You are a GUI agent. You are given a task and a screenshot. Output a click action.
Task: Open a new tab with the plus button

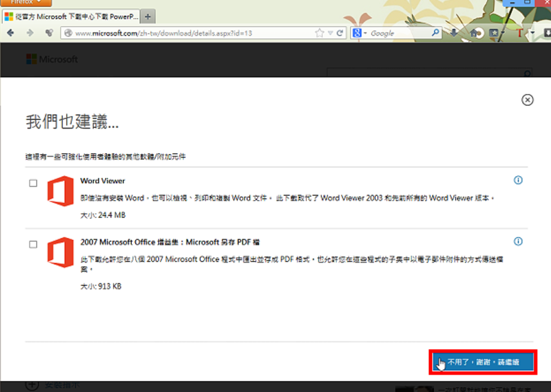148,16
